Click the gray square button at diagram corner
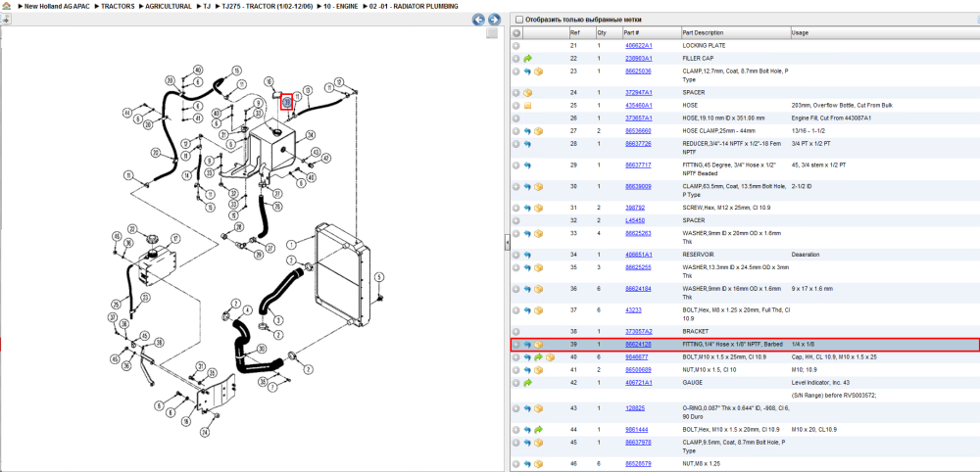The image size is (980, 472). (492, 33)
